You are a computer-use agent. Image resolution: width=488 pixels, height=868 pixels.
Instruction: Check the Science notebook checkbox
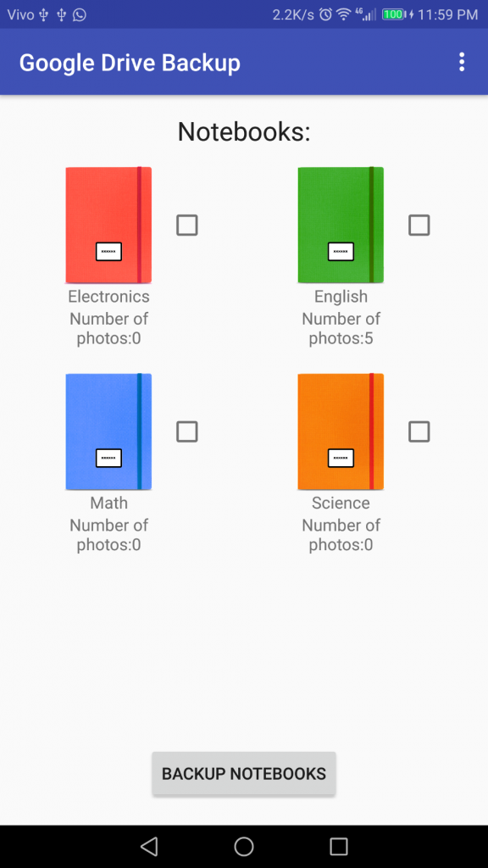[419, 431]
